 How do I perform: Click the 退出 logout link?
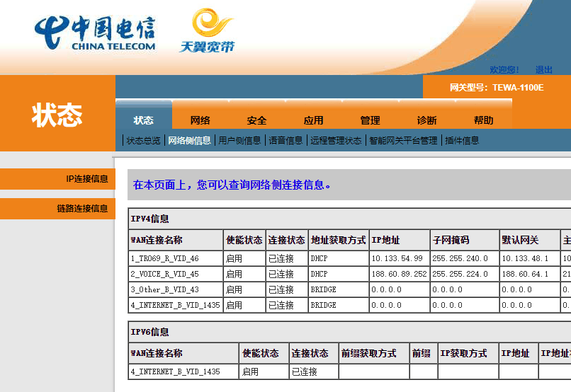(543, 69)
